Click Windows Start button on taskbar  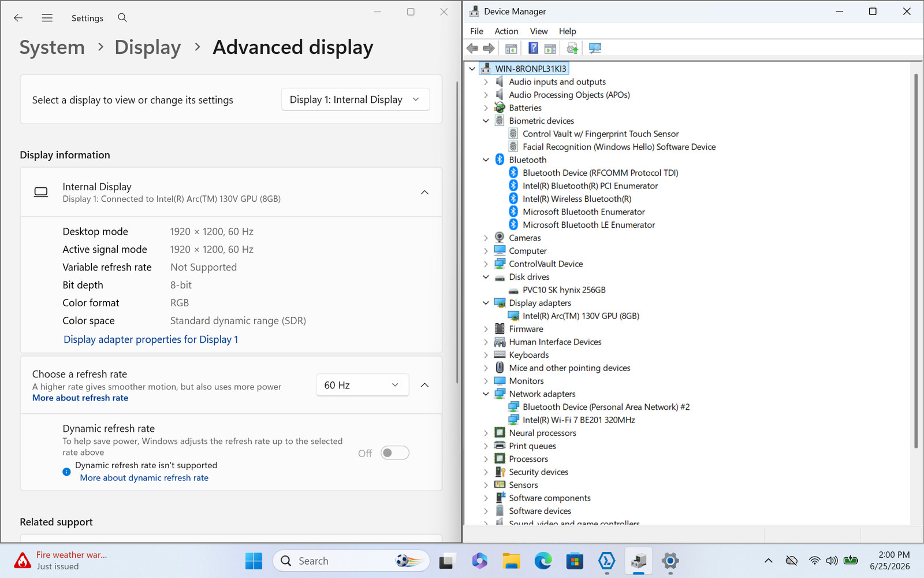[254, 561]
